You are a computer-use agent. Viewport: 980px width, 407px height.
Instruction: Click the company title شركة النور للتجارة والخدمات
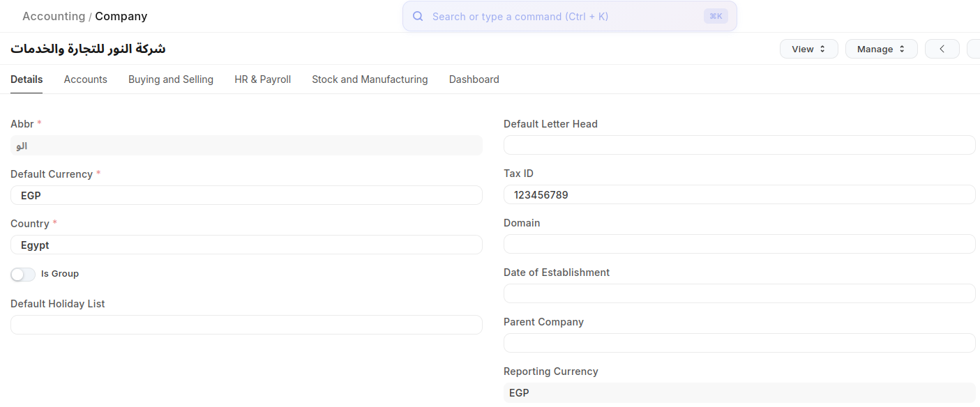[x=88, y=49]
